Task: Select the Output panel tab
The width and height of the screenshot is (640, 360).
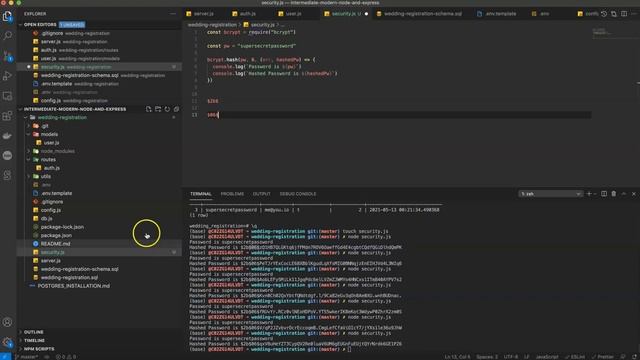Action: click(262, 194)
